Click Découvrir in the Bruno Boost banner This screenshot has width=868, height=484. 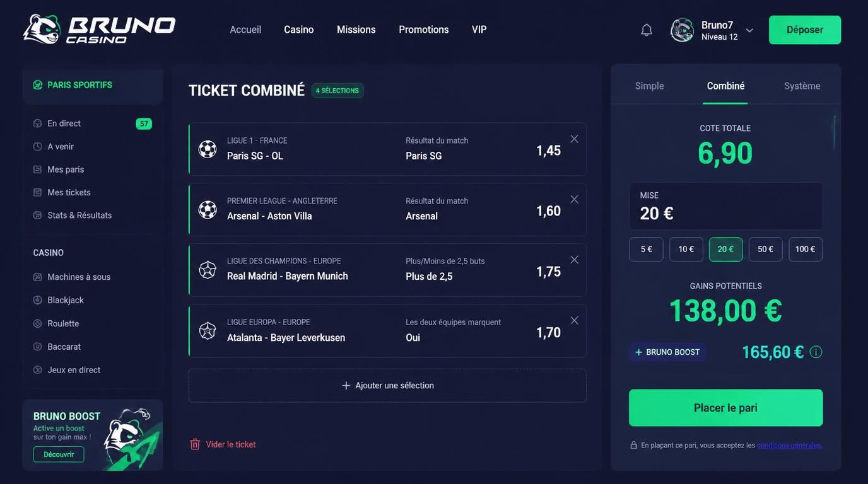pos(59,454)
